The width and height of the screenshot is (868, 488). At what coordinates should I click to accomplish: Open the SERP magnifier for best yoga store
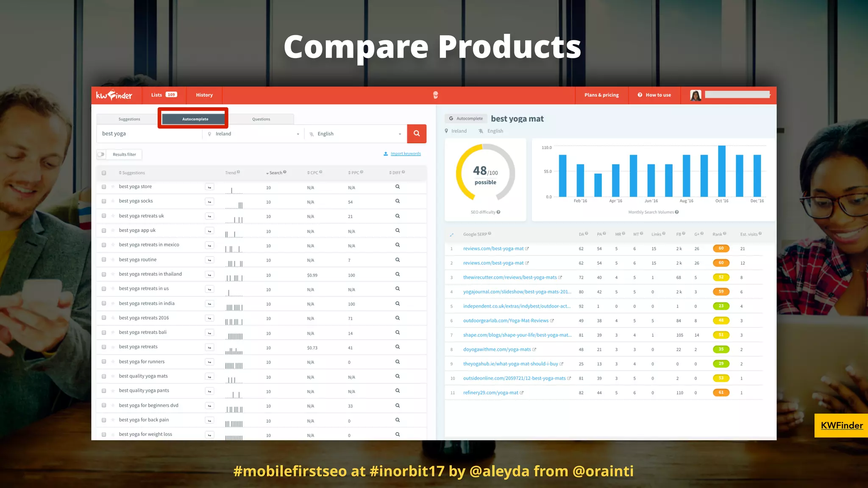pos(398,187)
